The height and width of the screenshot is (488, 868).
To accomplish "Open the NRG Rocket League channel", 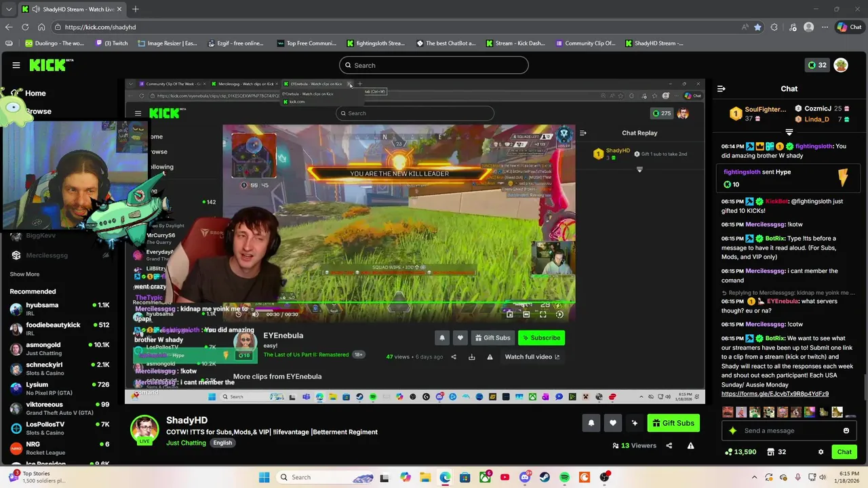I will (x=60, y=448).
